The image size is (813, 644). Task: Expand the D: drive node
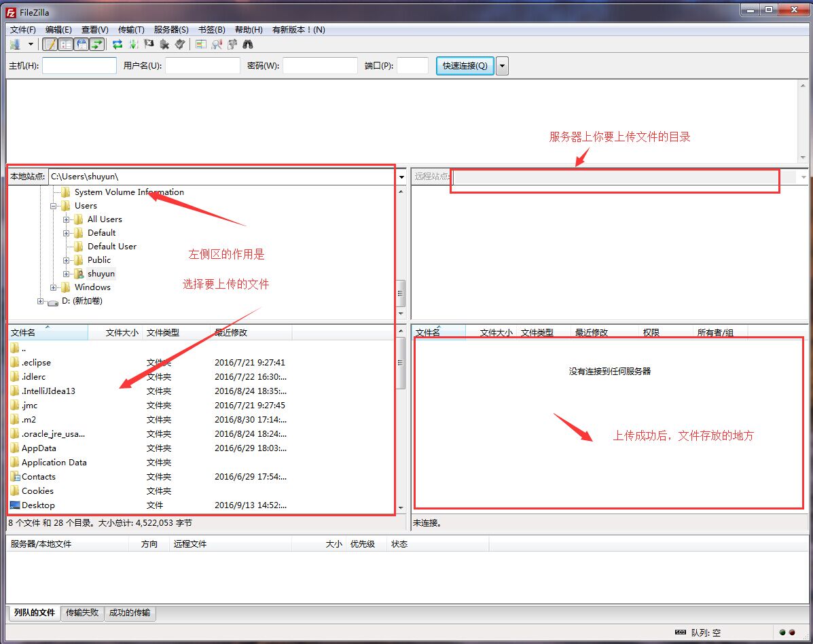pyautogui.click(x=41, y=301)
